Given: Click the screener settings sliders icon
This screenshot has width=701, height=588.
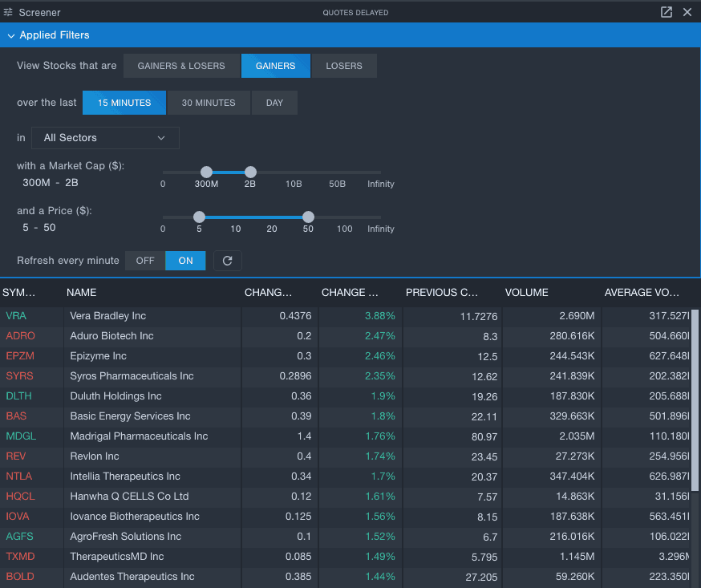Looking at the screenshot, I should [9, 12].
